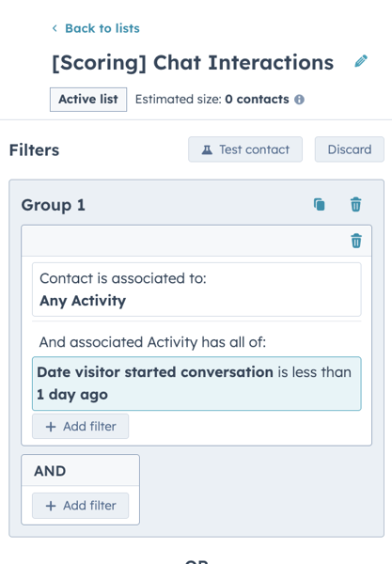
Task: Click the pencil icon to rename list
Action: point(361,61)
